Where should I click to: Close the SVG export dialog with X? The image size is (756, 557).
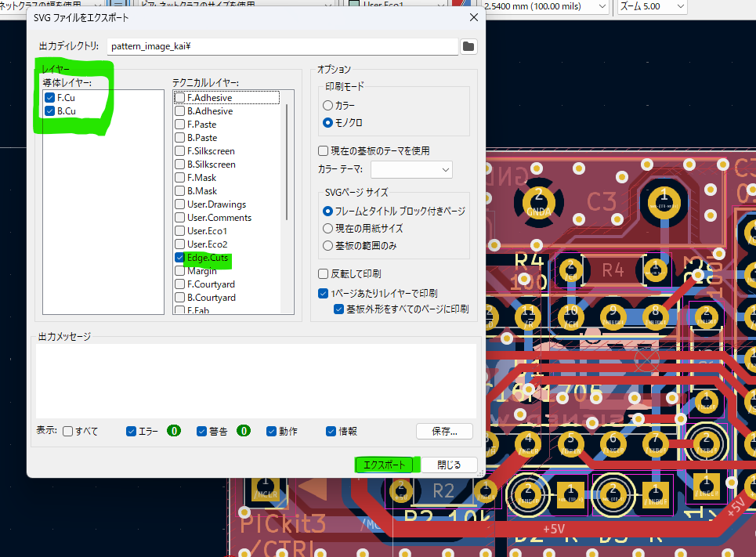click(x=473, y=16)
